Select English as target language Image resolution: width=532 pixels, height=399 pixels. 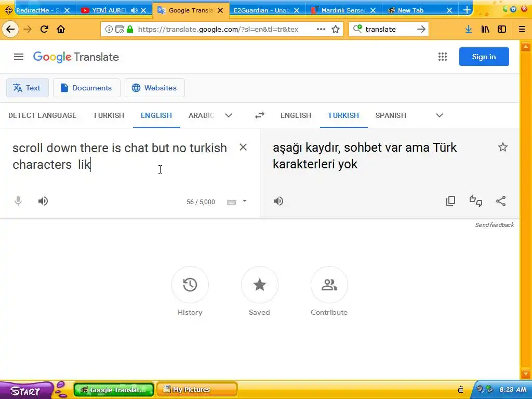click(x=296, y=116)
